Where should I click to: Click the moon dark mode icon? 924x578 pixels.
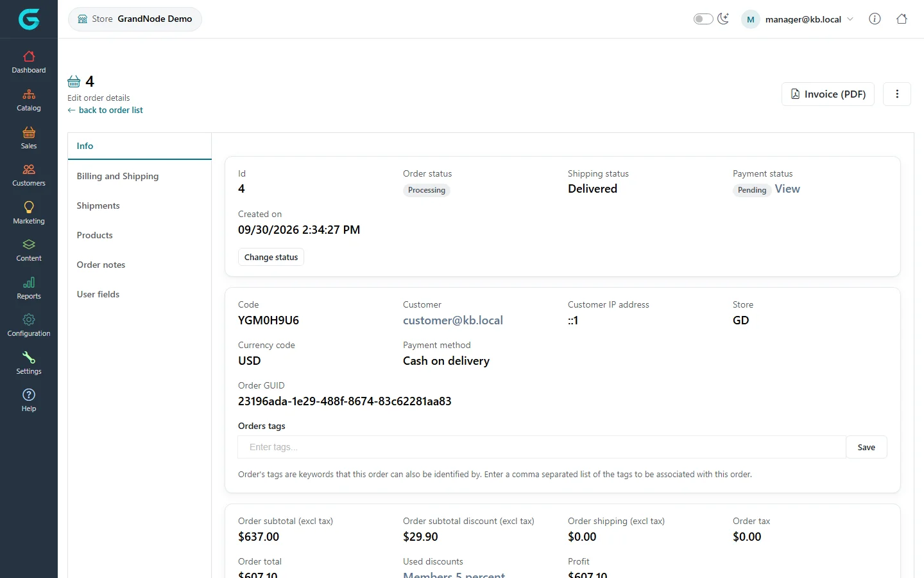723,19
